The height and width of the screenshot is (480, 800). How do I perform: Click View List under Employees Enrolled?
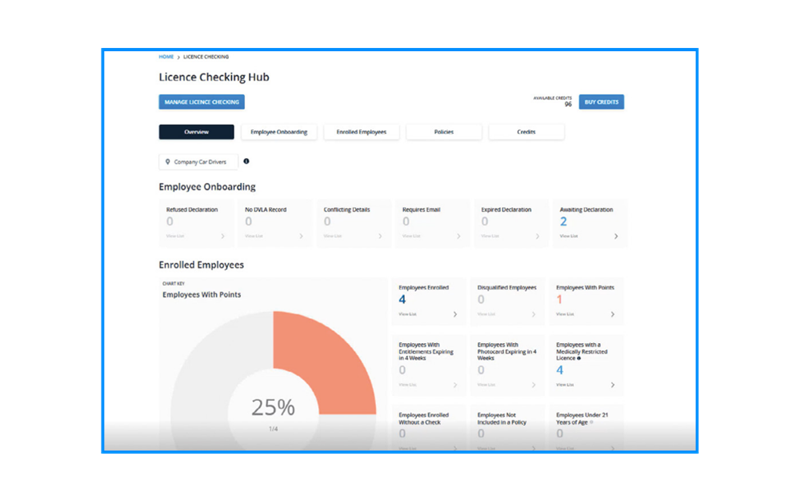coord(408,314)
